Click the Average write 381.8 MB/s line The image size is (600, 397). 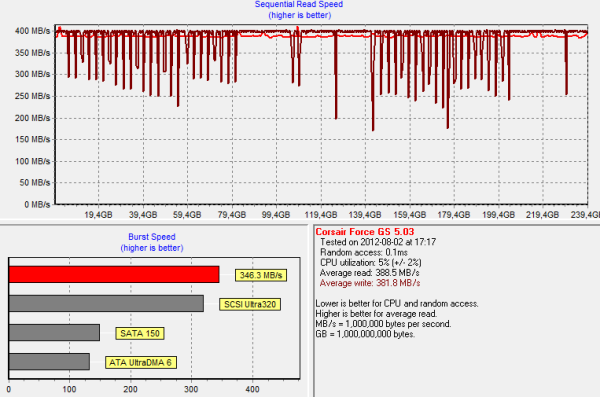click(x=370, y=283)
